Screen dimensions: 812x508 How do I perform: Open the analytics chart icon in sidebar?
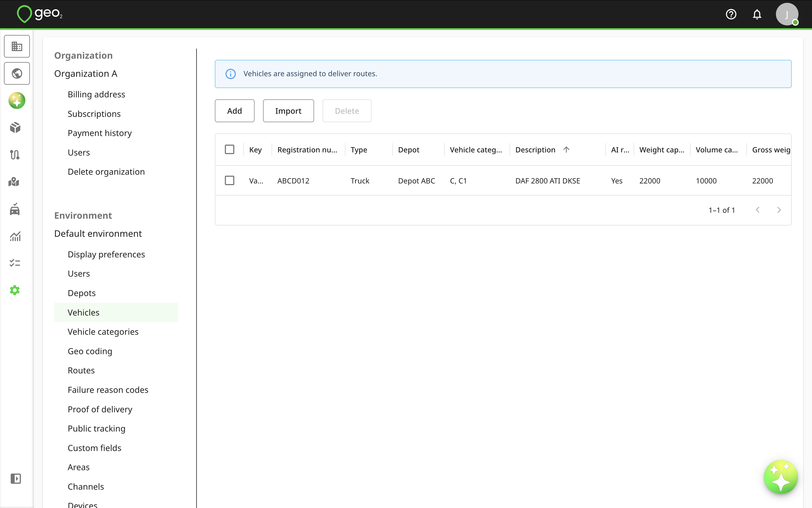[15, 236]
